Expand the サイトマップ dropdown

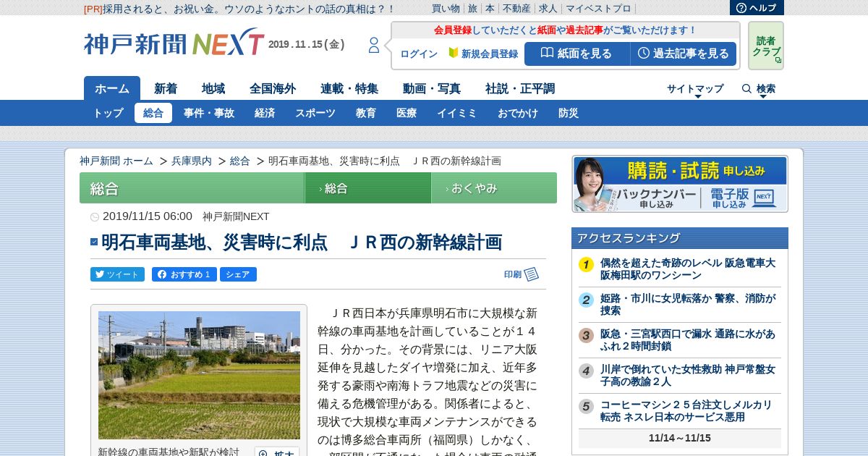click(695, 89)
